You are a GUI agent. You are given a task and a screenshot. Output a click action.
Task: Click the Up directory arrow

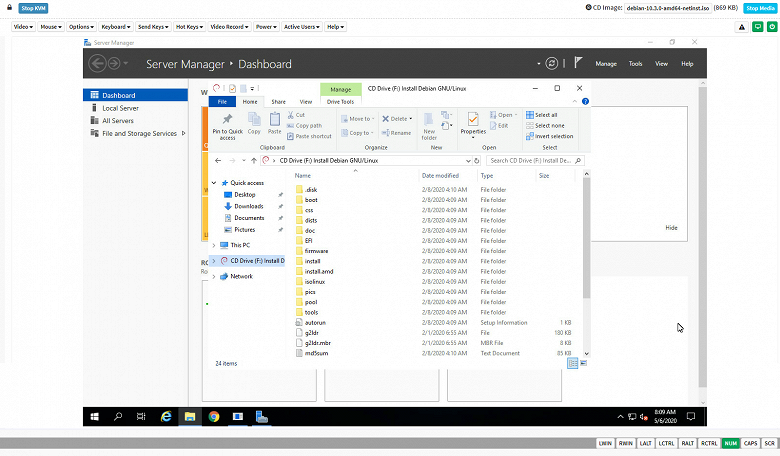tap(254, 160)
